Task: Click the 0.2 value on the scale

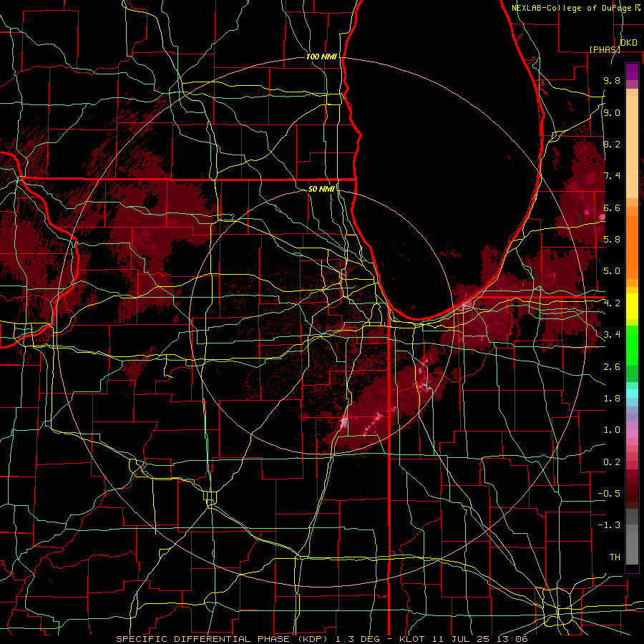Action: 612,462
